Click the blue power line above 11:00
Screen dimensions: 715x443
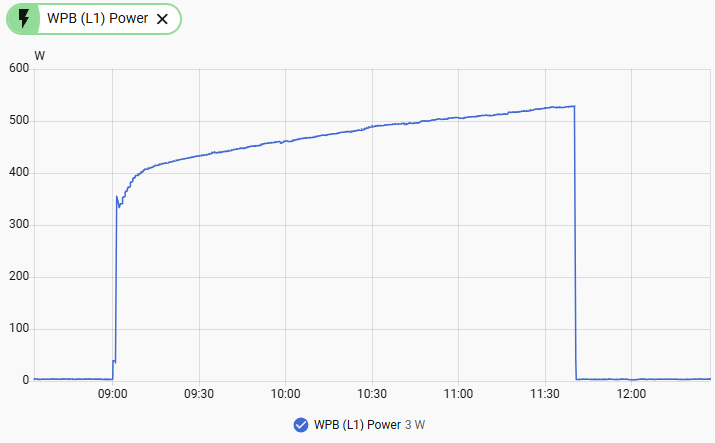(458, 118)
